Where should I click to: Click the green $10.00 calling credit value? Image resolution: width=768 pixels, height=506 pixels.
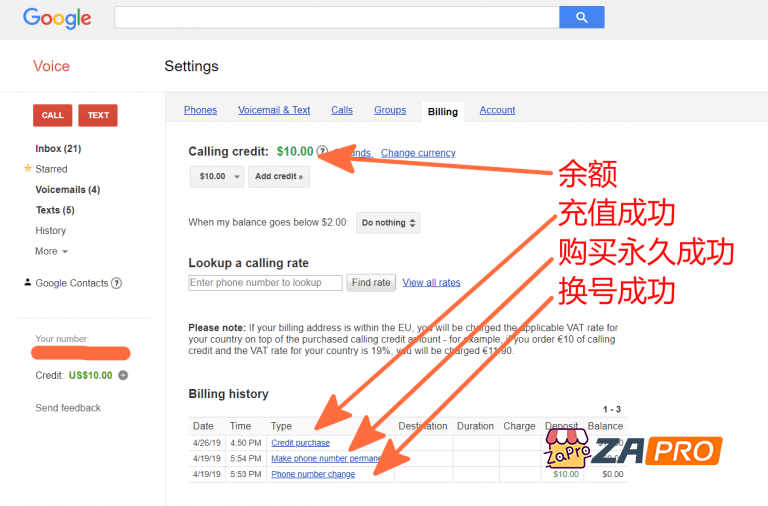295,151
